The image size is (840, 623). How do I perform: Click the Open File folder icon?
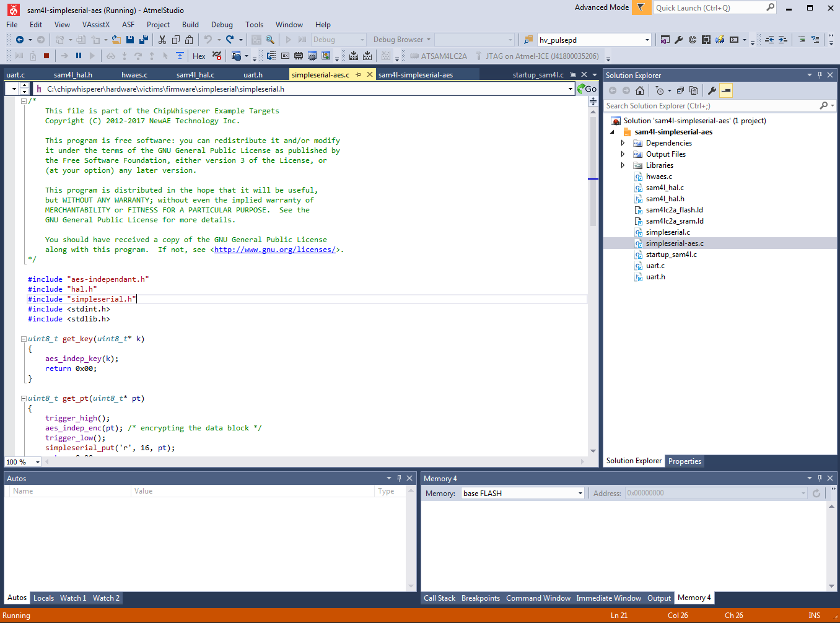pyautogui.click(x=116, y=40)
